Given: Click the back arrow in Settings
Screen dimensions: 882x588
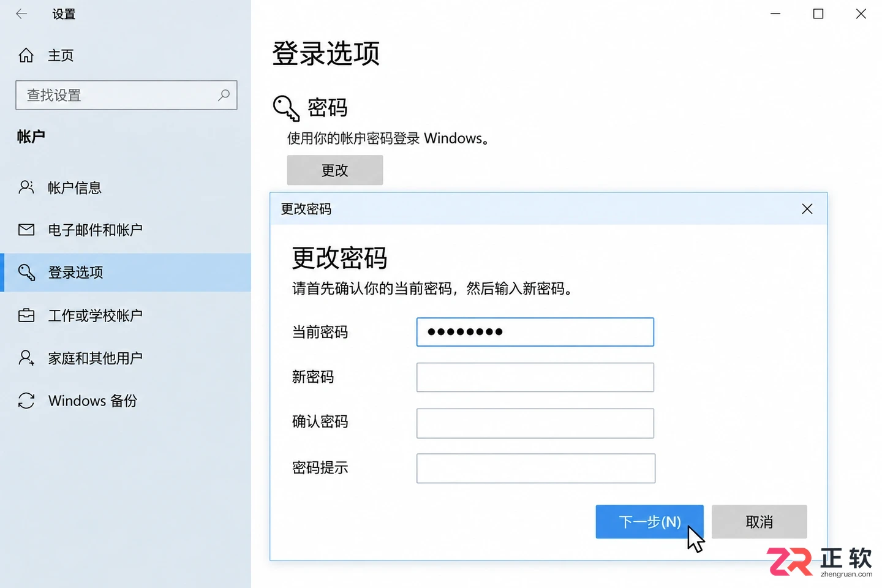Looking at the screenshot, I should click(x=21, y=13).
